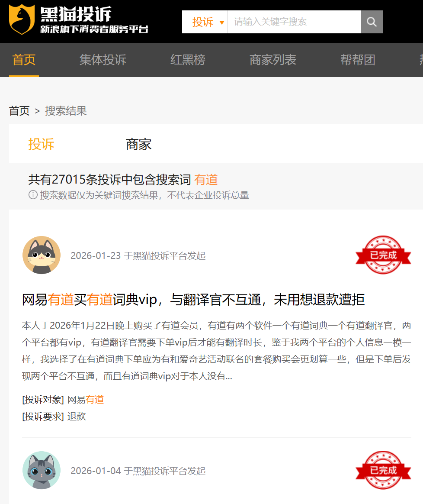
Task: Go to the 首页 nav tab
Action: [x=24, y=60]
